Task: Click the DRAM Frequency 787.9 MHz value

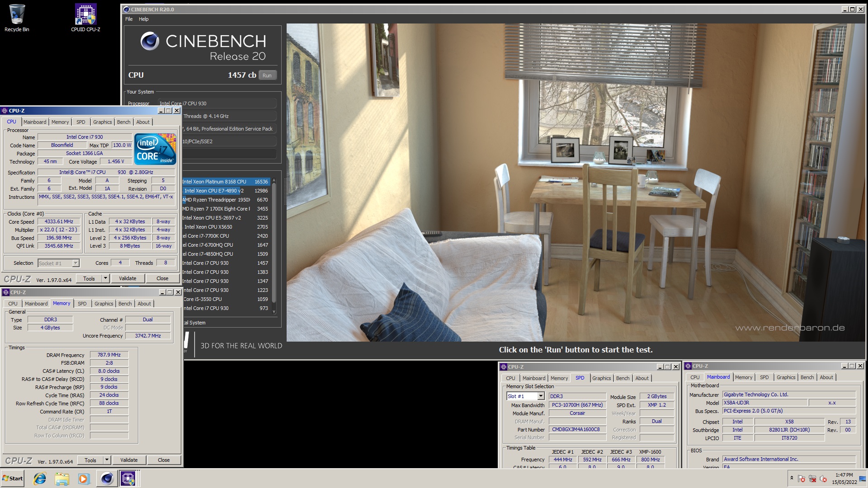Action: pyautogui.click(x=109, y=355)
